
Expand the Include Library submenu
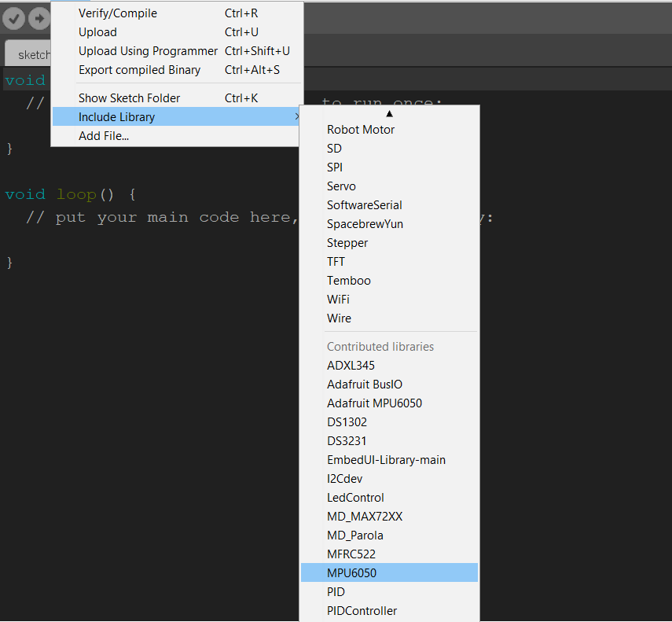(177, 117)
